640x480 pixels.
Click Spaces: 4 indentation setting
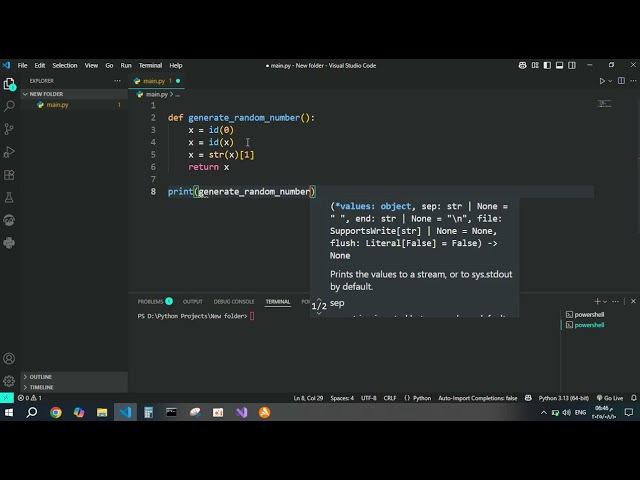click(x=342, y=398)
